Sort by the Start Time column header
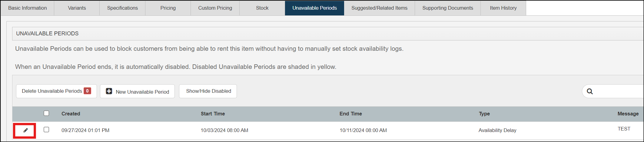 click(x=213, y=114)
